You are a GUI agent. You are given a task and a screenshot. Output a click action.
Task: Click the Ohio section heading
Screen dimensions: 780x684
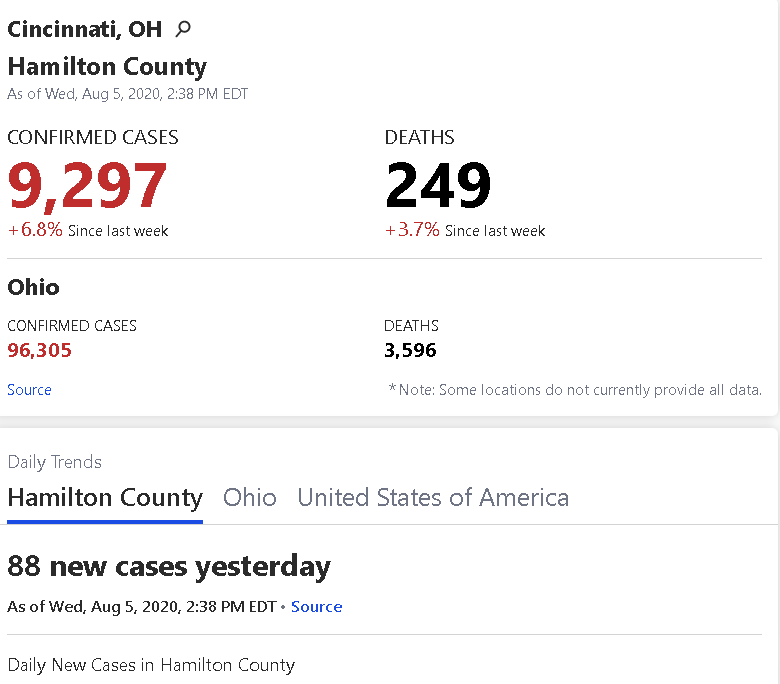coord(33,288)
